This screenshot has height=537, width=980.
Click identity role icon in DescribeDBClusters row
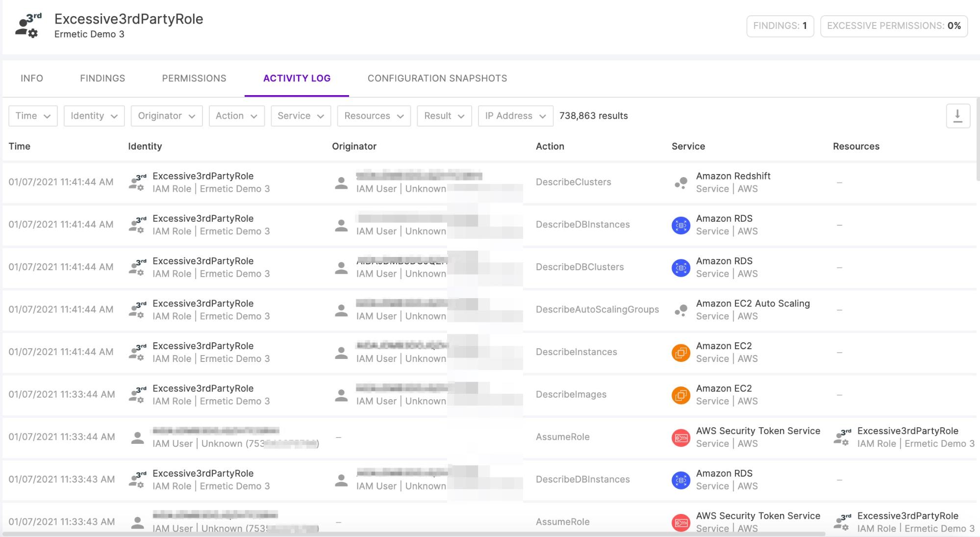(x=137, y=267)
